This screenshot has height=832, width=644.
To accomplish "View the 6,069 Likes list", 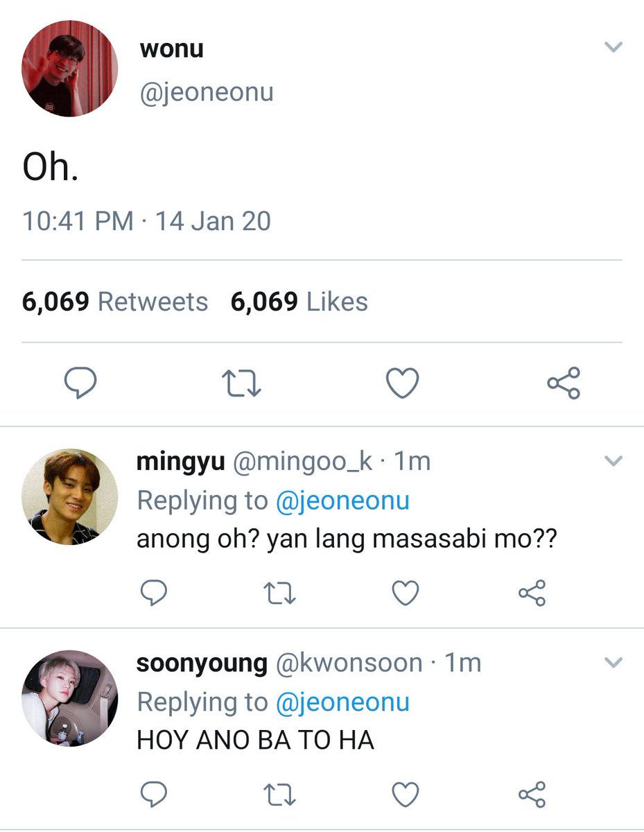I will [x=299, y=302].
